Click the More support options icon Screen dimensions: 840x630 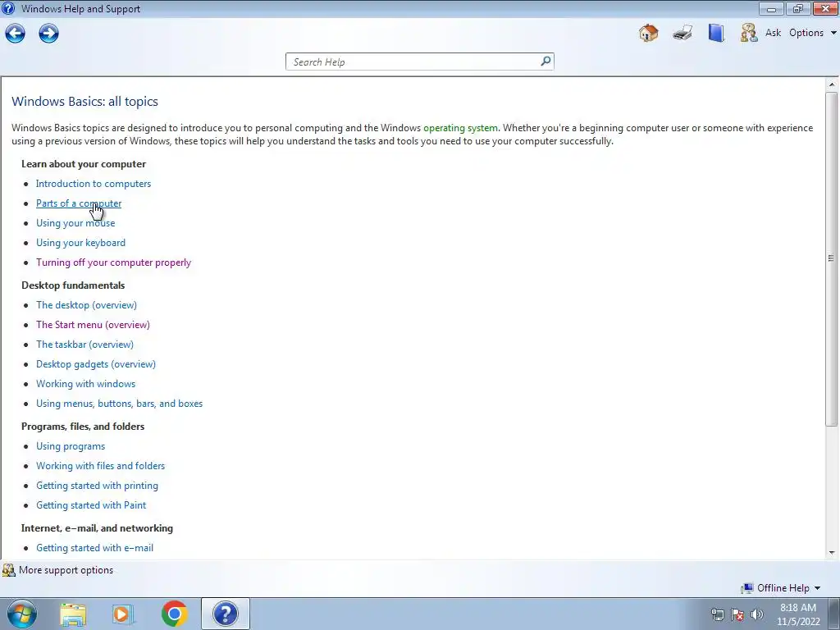coord(8,570)
